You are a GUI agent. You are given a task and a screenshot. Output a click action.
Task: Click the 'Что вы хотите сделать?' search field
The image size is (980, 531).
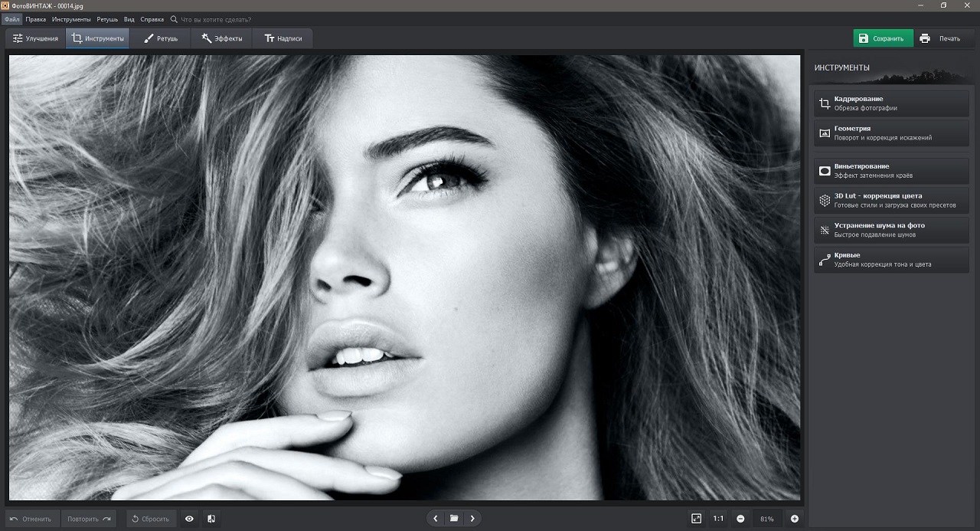220,18
